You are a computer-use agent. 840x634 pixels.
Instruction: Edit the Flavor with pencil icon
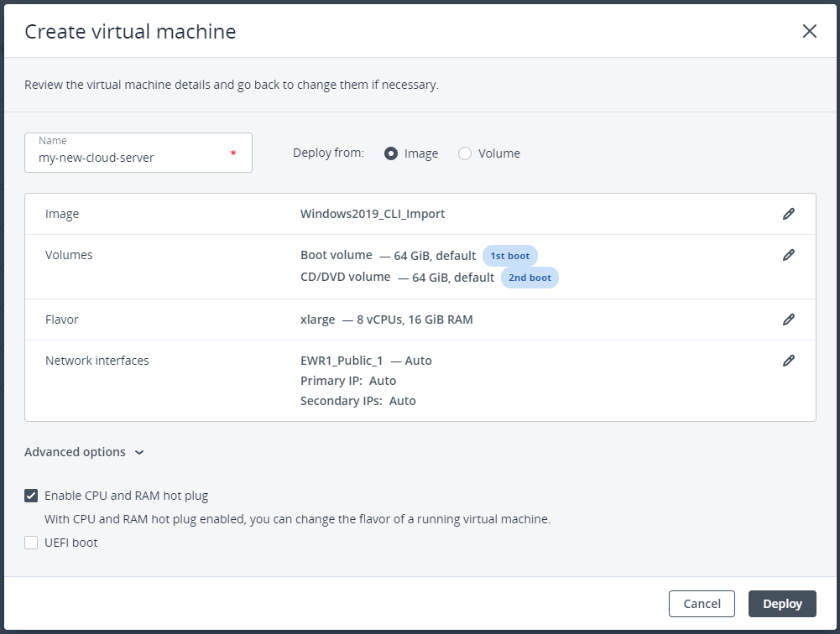(788, 320)
